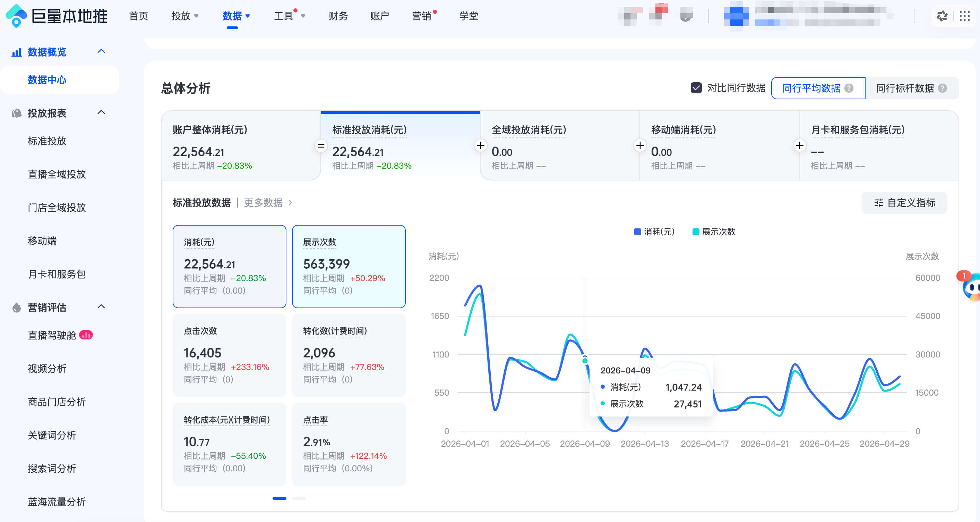Open 搜索词分析 in sidebar

click(x=52, y=469)
